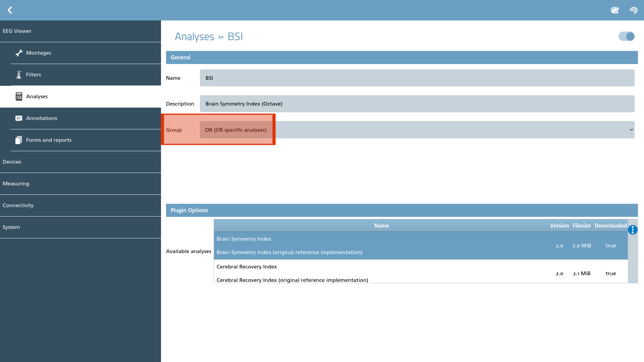Open the OR specific analyses group selector
644x362 pixels.
pos(417,130)
